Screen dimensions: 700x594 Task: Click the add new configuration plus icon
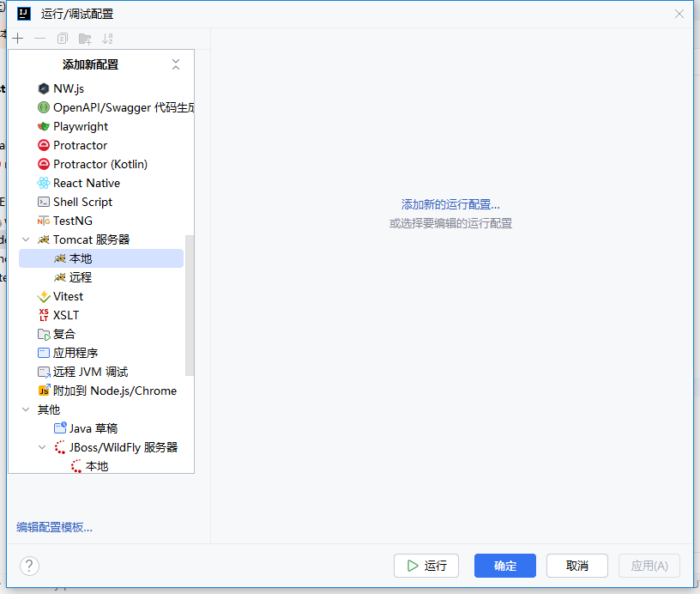[17, 39]
